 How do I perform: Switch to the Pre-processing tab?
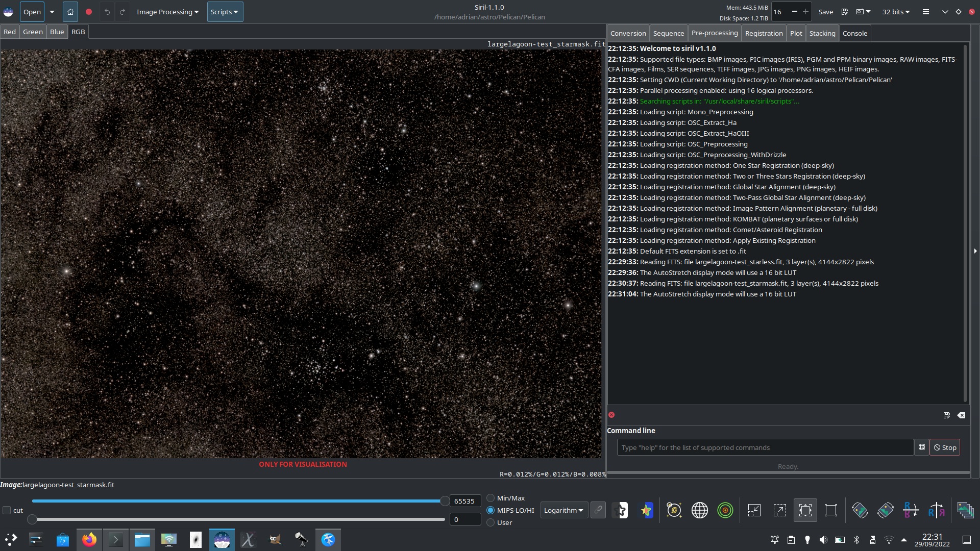(x=714, y=33)
